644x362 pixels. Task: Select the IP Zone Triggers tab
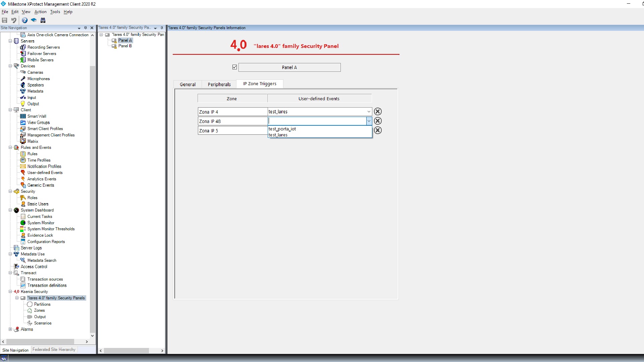260,84
